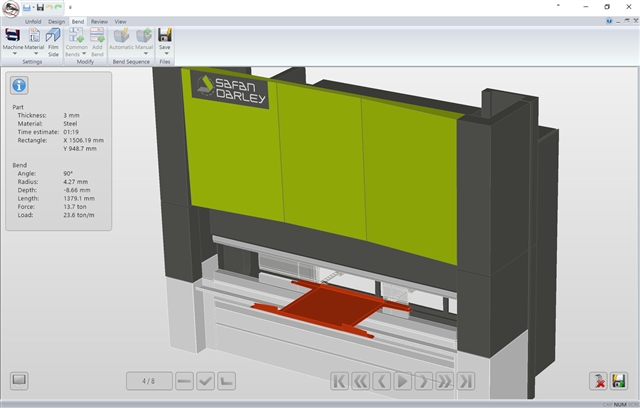Open the Save dropdown in Files group
The image size is (640, 408).
coord(165,54)
